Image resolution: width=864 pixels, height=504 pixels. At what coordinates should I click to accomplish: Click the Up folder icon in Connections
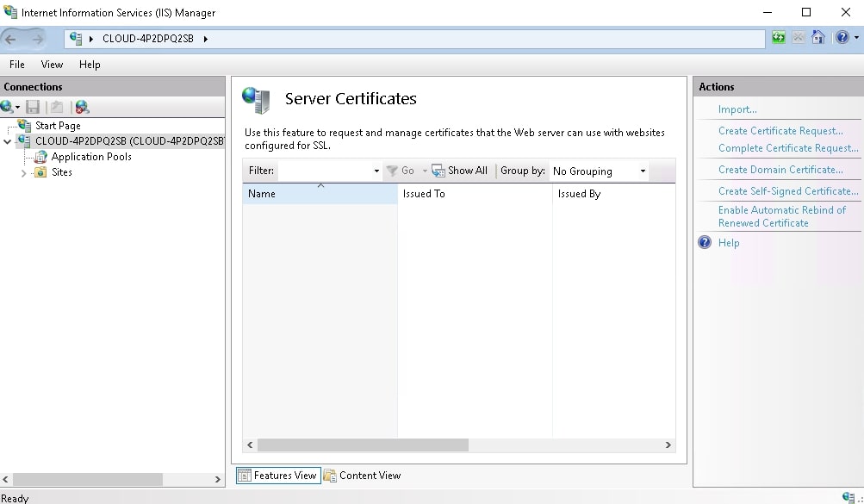pyautogui.click(x=57, y=107)
